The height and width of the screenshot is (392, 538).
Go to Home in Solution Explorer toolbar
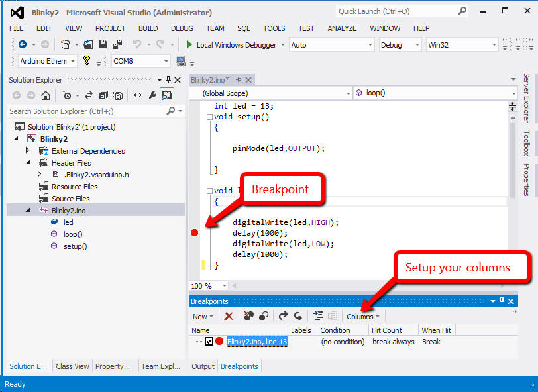[46, 95]
